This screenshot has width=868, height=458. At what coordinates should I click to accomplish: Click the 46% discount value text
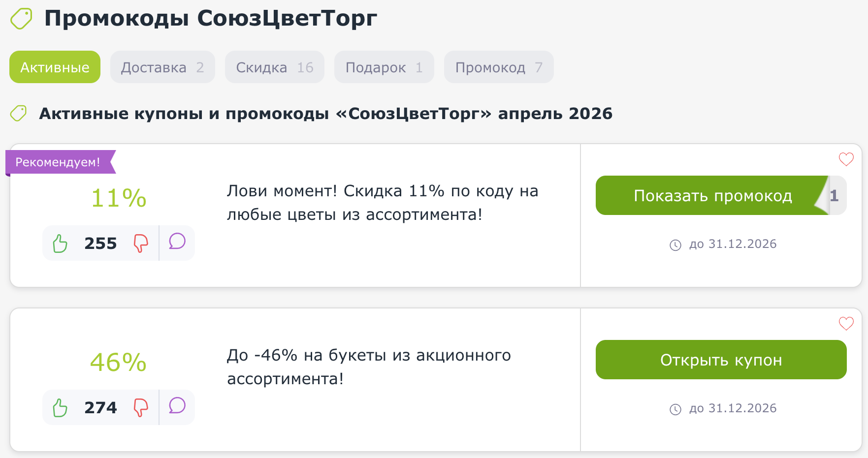point(118,363)
